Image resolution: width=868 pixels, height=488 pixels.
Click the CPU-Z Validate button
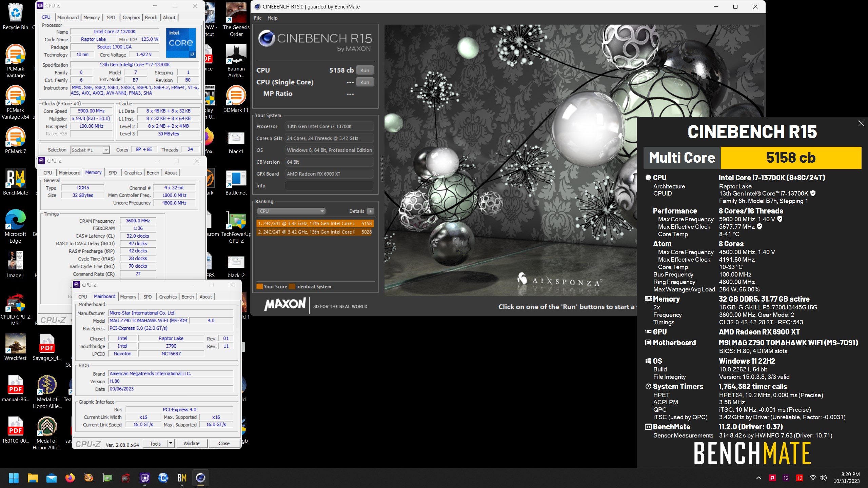[191, 443]
